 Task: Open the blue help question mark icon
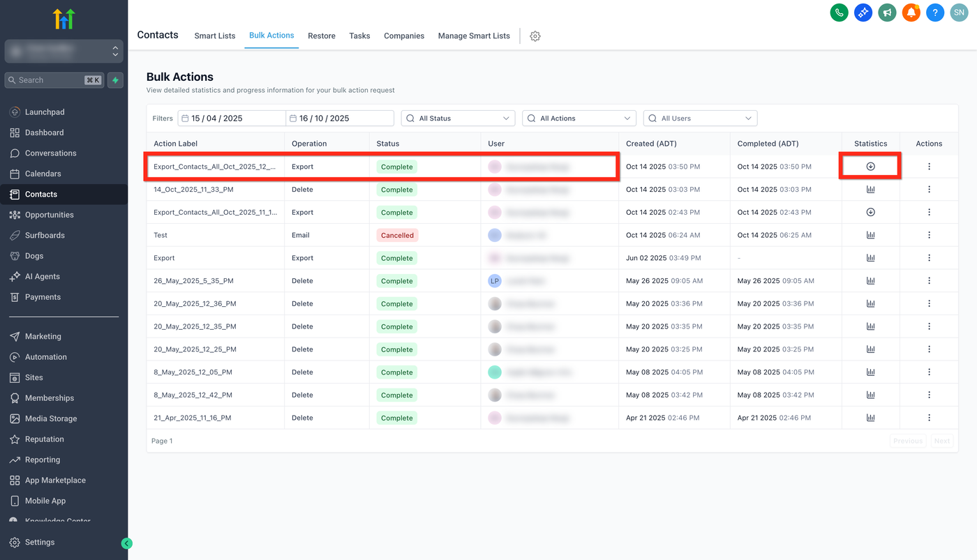click(x=935, y=13)
